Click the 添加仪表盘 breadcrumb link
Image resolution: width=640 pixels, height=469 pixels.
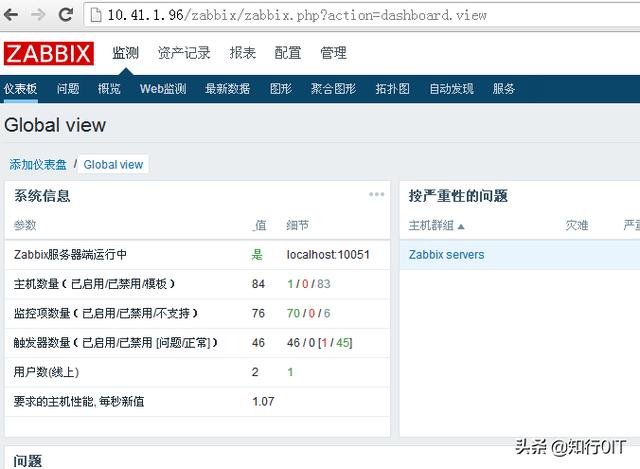tap(38, 164)
